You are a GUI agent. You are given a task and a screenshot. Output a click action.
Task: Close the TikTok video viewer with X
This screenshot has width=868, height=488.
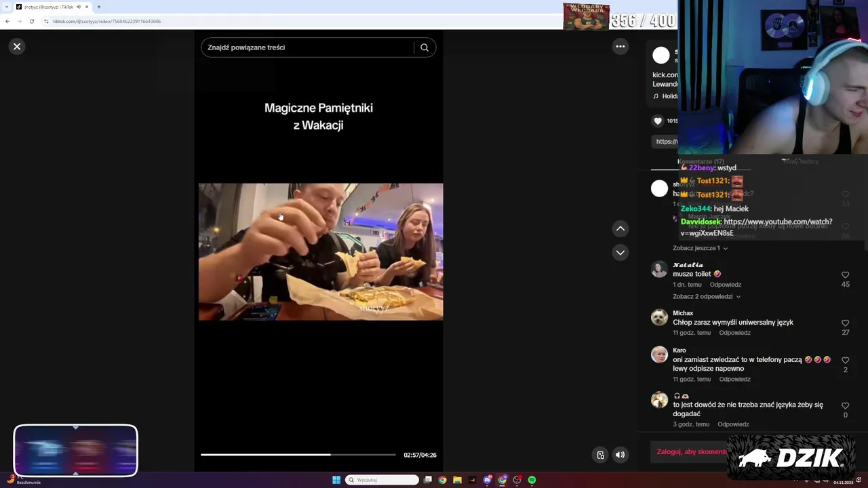[17, 47]
